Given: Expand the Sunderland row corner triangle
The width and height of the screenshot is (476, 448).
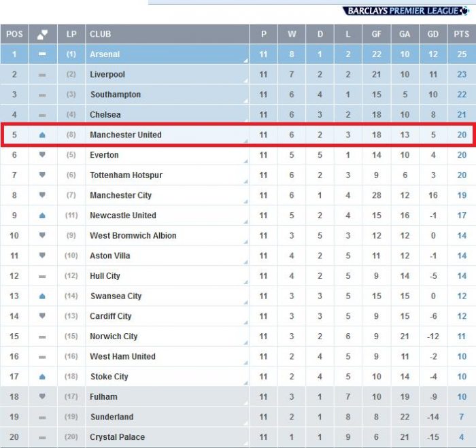Looking at the screenshot, I should [x=245, y=424].
